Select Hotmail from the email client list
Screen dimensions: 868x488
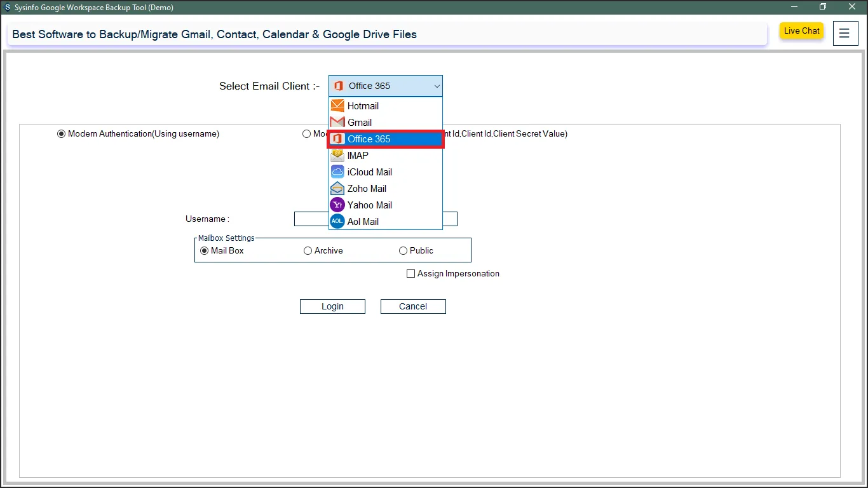[x=386, y=106]
